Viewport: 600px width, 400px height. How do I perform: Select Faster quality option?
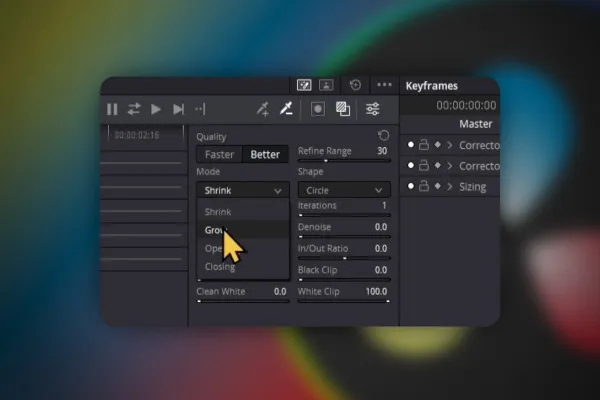coord(219,155)
